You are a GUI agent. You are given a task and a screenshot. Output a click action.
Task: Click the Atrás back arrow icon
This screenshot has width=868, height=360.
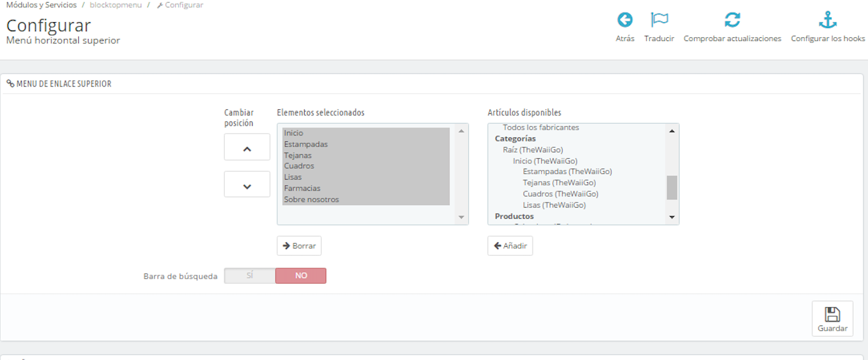click(625, 20)
